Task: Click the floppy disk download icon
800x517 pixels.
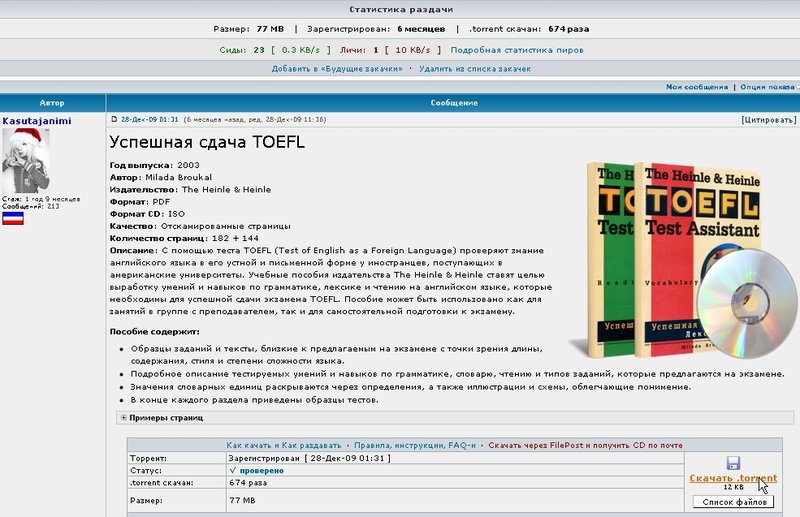Action: [733, 463]
